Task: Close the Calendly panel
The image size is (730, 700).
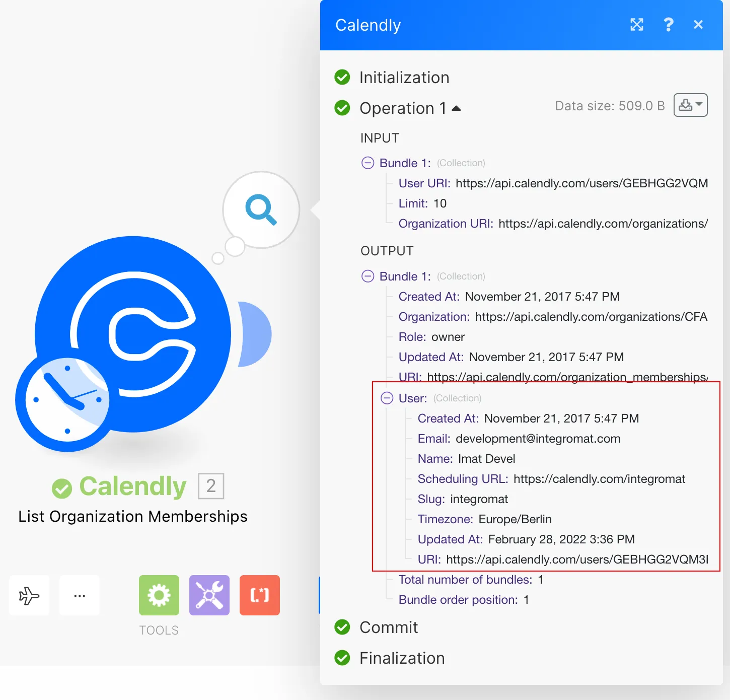Action: click(x=698, y=25)
